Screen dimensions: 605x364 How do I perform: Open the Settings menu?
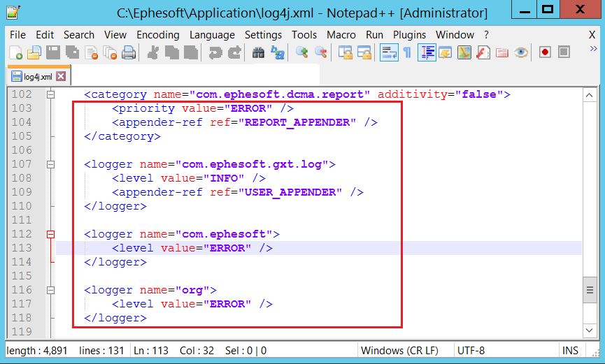click(263, 35)
